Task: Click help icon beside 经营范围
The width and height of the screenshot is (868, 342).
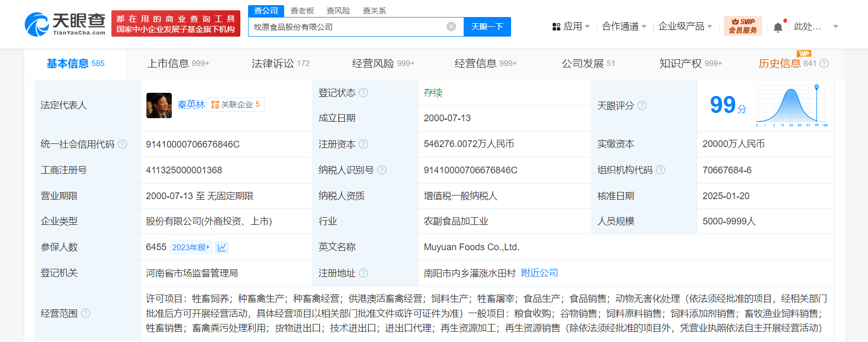Action: [x=86, y=314]
